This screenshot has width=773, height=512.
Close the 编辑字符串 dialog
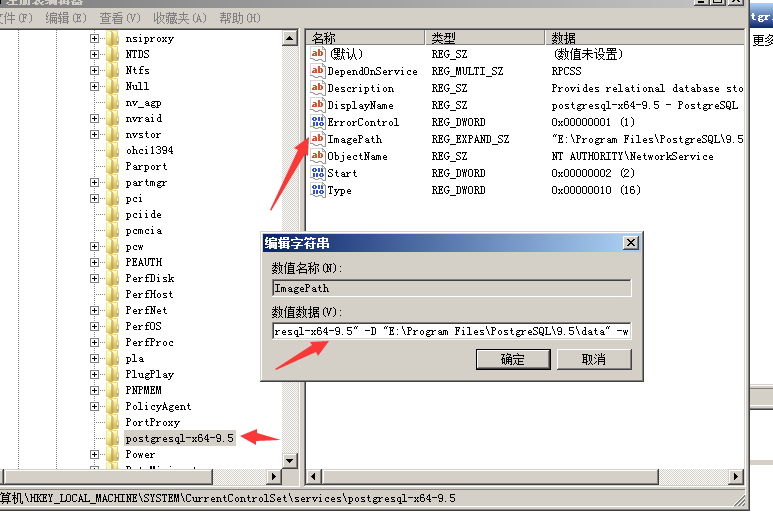pos(630,243)
